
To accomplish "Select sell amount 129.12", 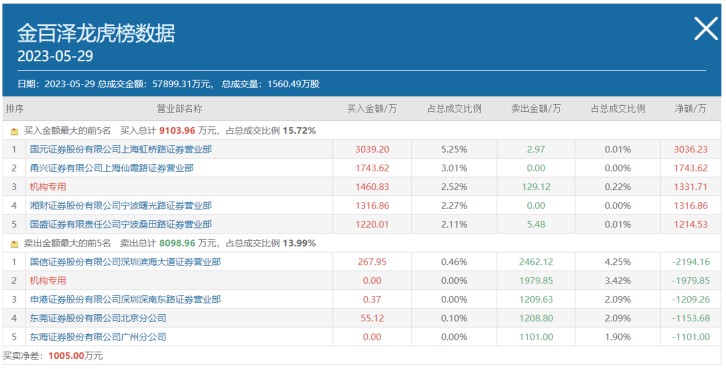I will 536,187.
